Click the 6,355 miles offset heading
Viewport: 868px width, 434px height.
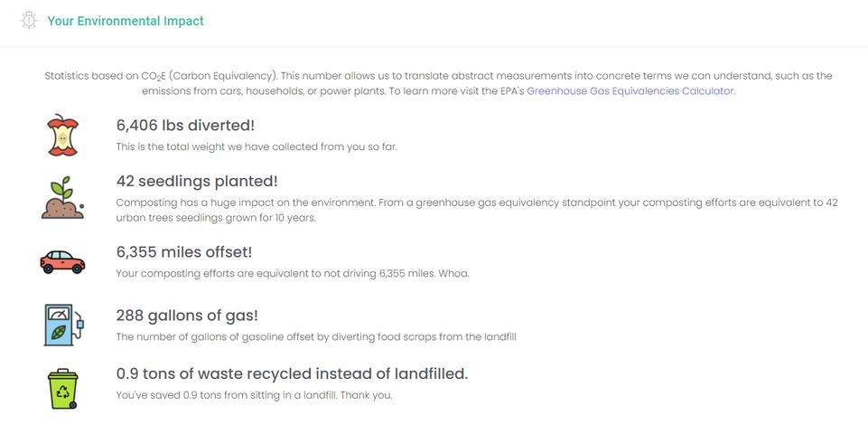(184, 251)
